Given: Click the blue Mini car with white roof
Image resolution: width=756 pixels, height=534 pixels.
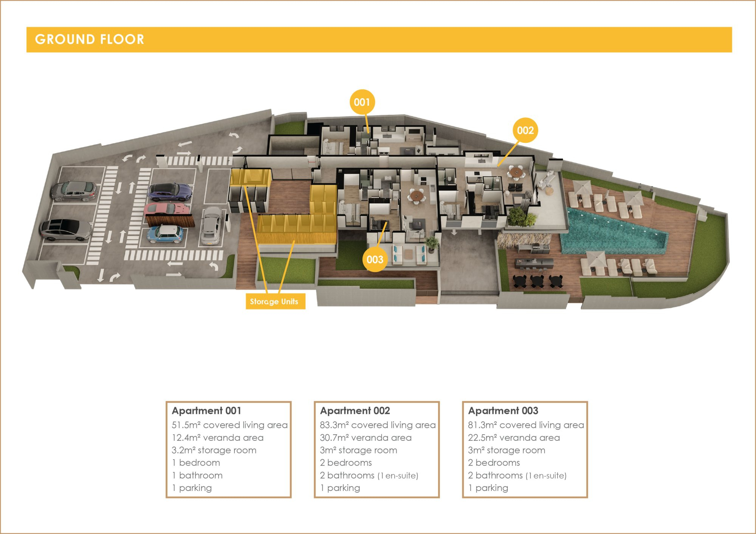Looking at the screenshot, I should pyautogui.click(x=166, y=233).
